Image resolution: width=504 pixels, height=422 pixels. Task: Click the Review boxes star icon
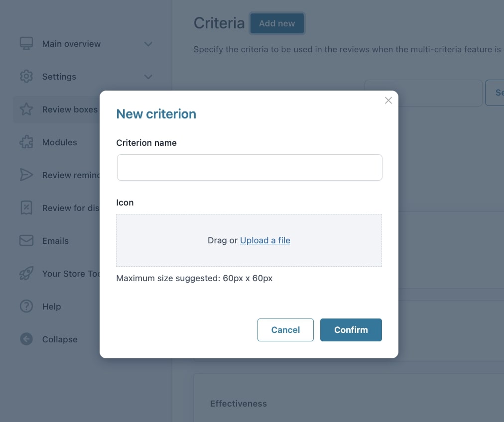click(x=26, y=109)
